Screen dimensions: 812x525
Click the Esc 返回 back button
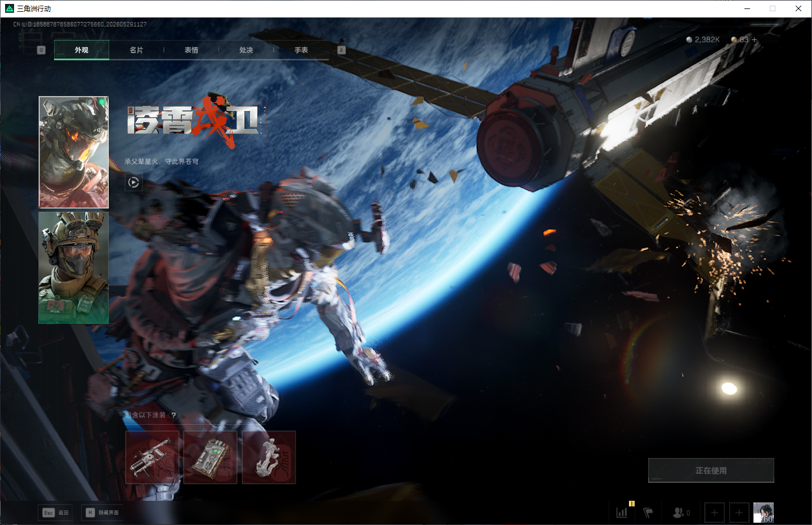click(56, 513)
